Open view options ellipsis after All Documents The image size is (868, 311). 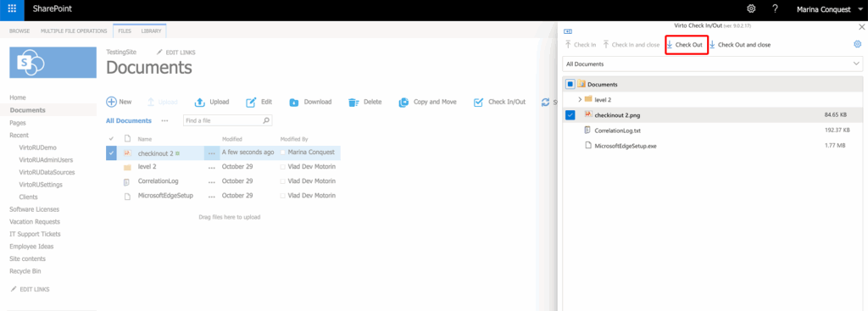point(164,120)
